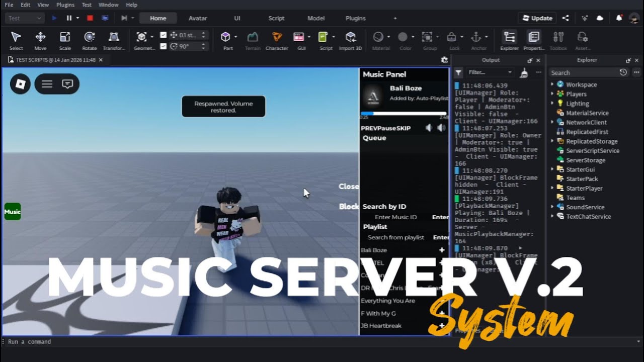Switch to the Model ribbon tab
The height and width of the screenshot is (362, 644).
point(316,18)
